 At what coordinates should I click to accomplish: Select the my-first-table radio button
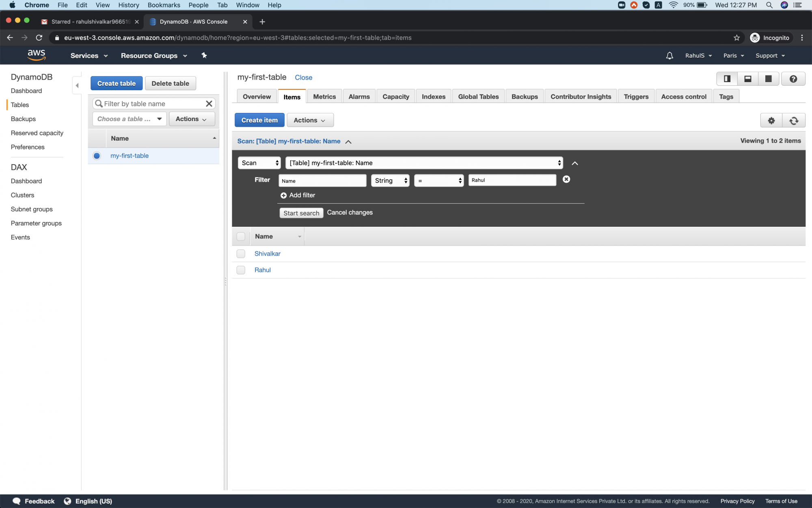[97, 156]
